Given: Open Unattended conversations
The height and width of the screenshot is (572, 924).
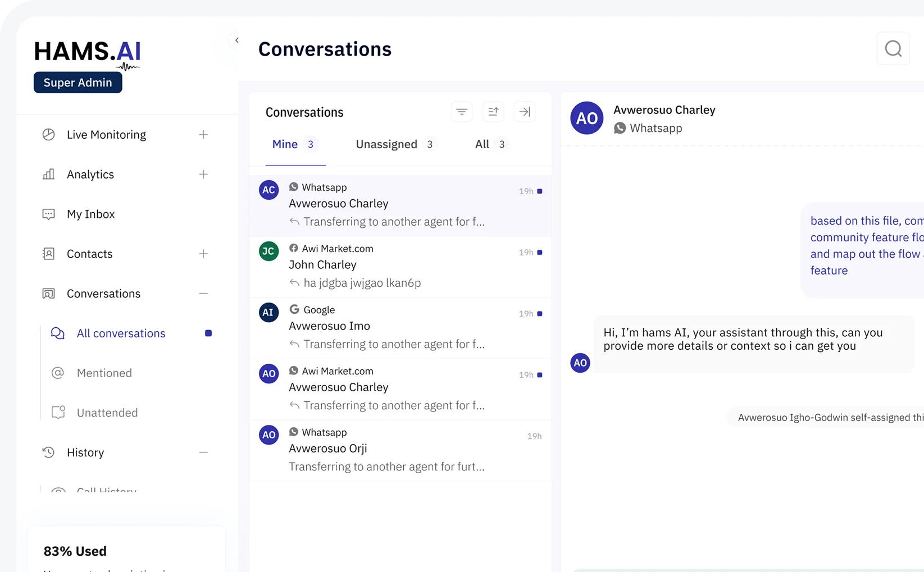Looking at the screenshot, I should click(x=107, y=413).
